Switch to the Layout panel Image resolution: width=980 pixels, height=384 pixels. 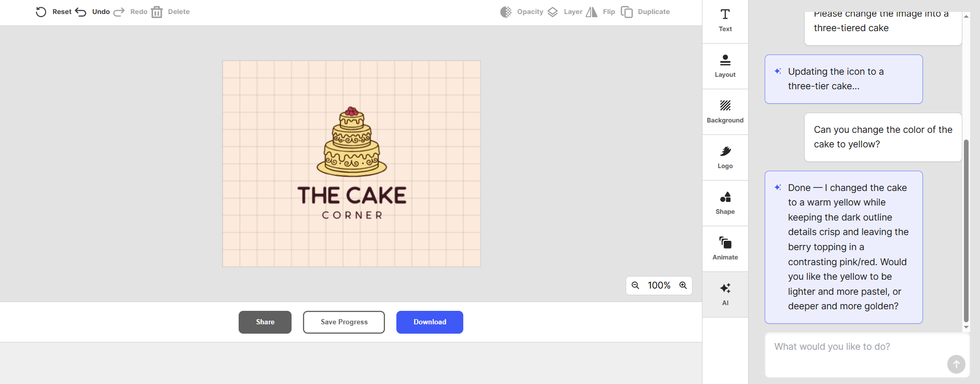tap(725, 66)
